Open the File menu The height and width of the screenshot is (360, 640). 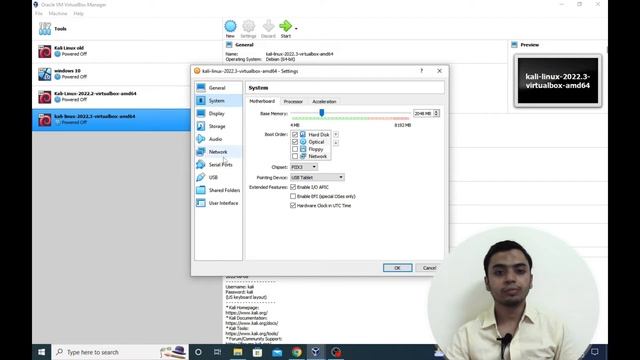pyautogui.click(x=39, y=13)
